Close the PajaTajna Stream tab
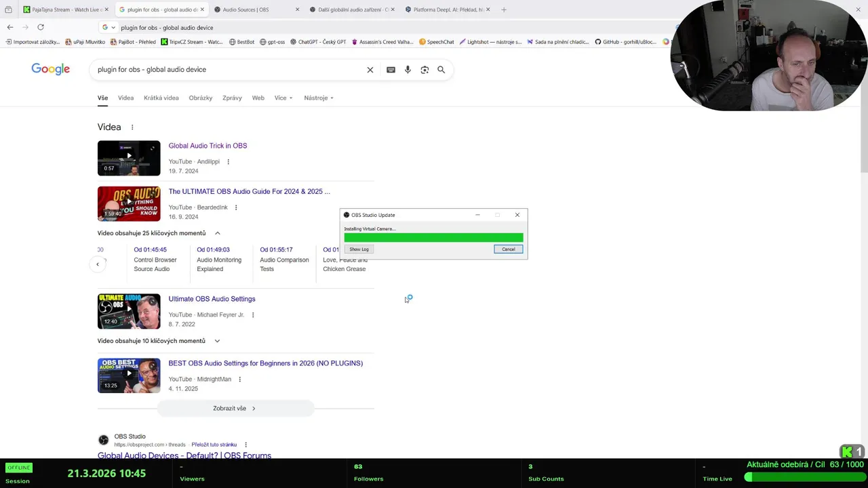Screen dimensions: 868x488 pos(106,9)
